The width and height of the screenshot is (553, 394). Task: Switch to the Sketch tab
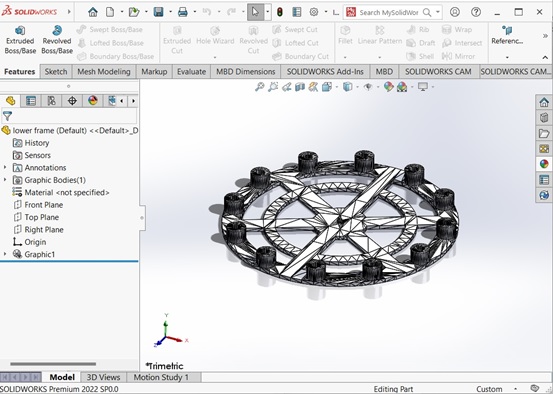tap(56, 72)
